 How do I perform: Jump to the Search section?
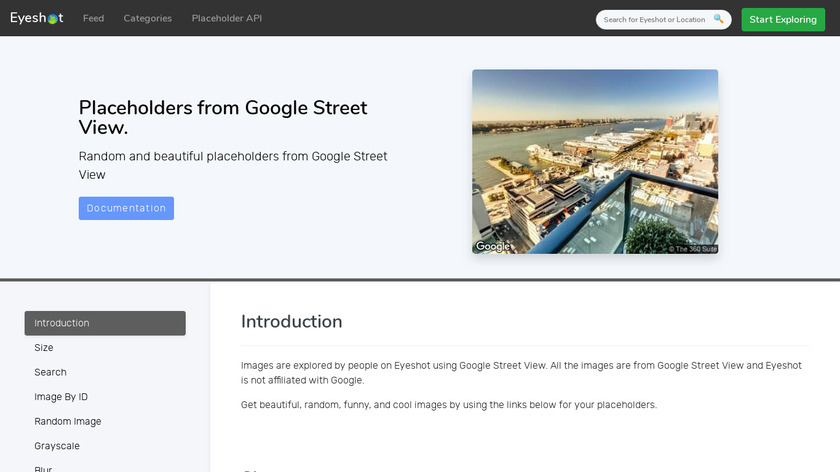coord(51,372)
